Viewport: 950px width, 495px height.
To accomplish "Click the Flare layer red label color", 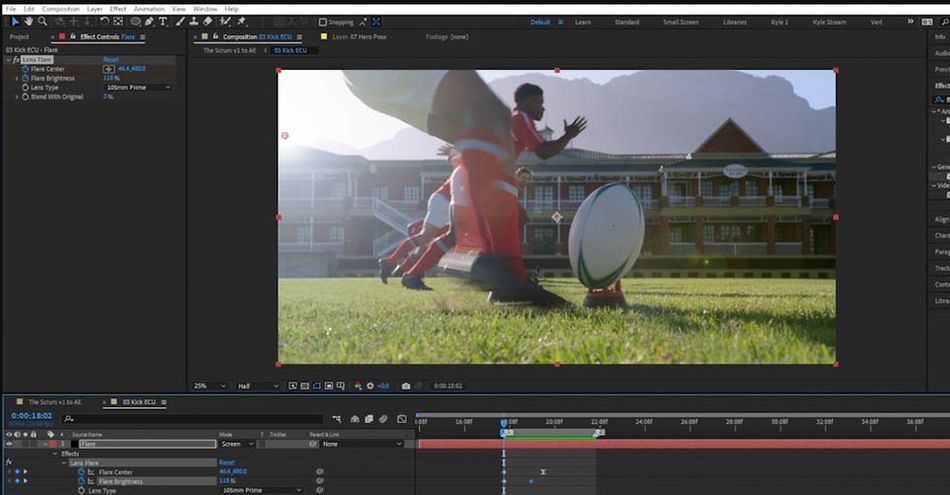I will [x=53, y=444].
